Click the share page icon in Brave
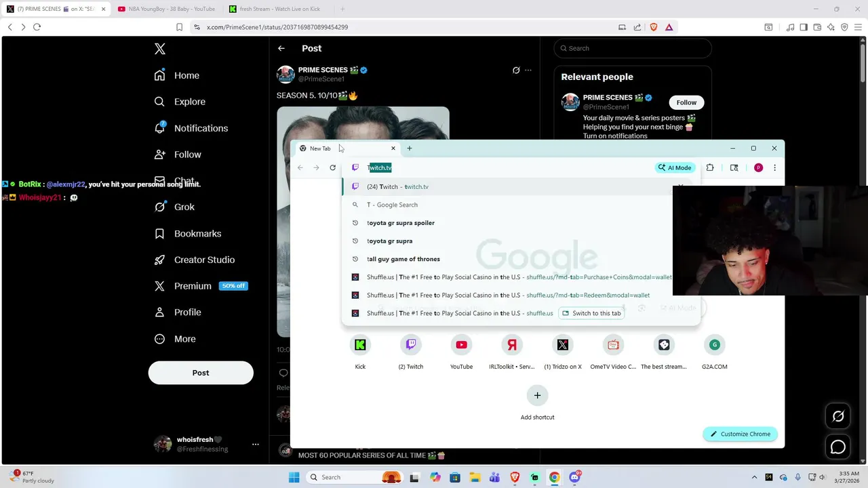The width and height of the screenshot is (868, 488). coord(637,27)
